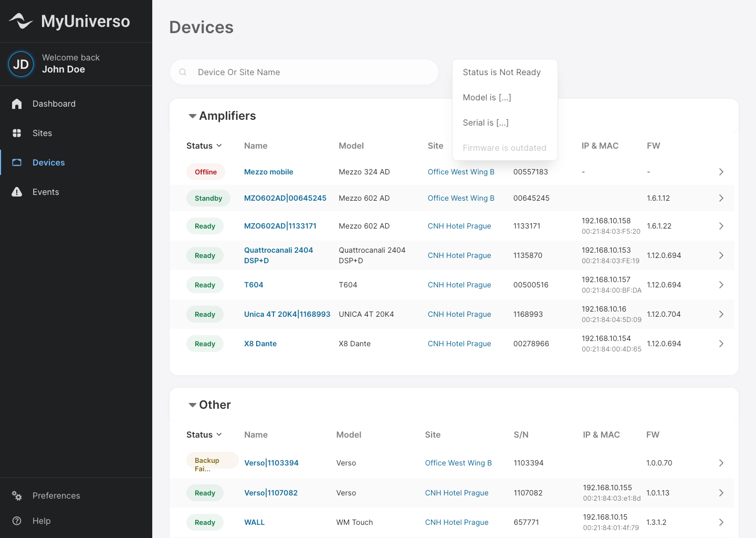Click model text UNICA 4T 20K4
Screen dimensions: 756x538
pyautogui.click(x=366, y=314)
